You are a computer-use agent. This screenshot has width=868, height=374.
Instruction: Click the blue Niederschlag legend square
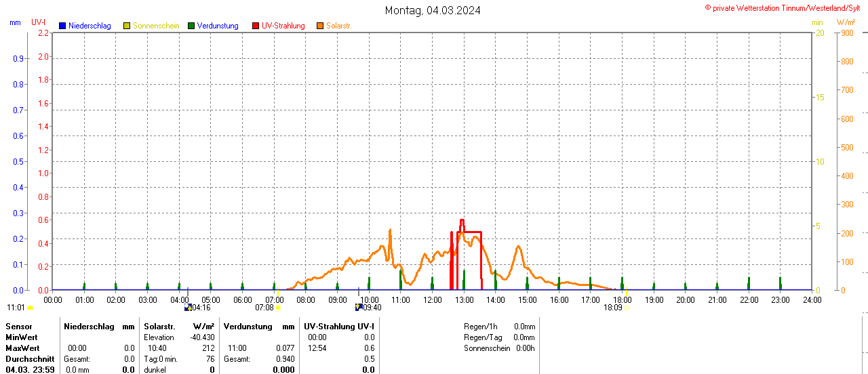(x=62, y=26)
